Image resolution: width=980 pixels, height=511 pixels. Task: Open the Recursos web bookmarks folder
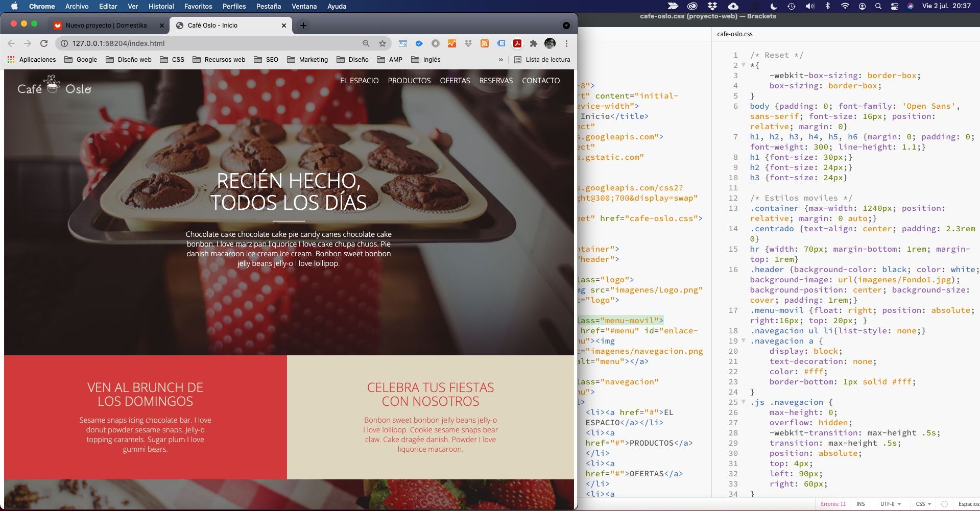[219, 60]
